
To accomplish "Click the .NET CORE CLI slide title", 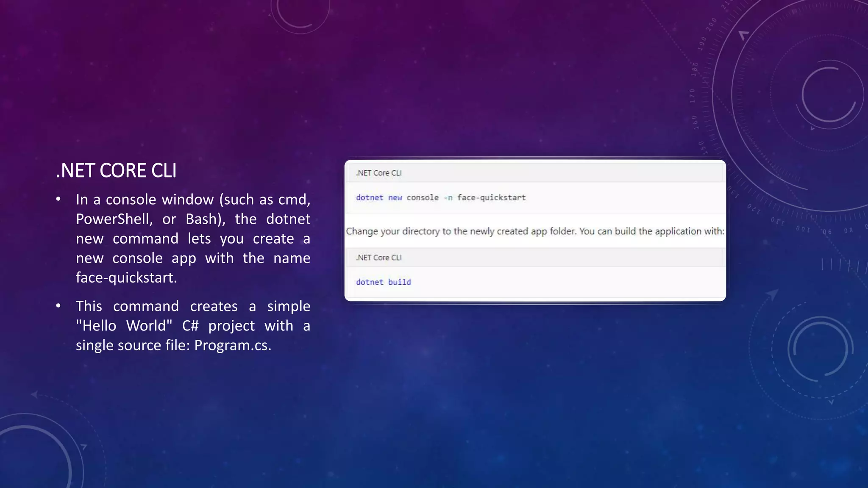I will [116, 170].
